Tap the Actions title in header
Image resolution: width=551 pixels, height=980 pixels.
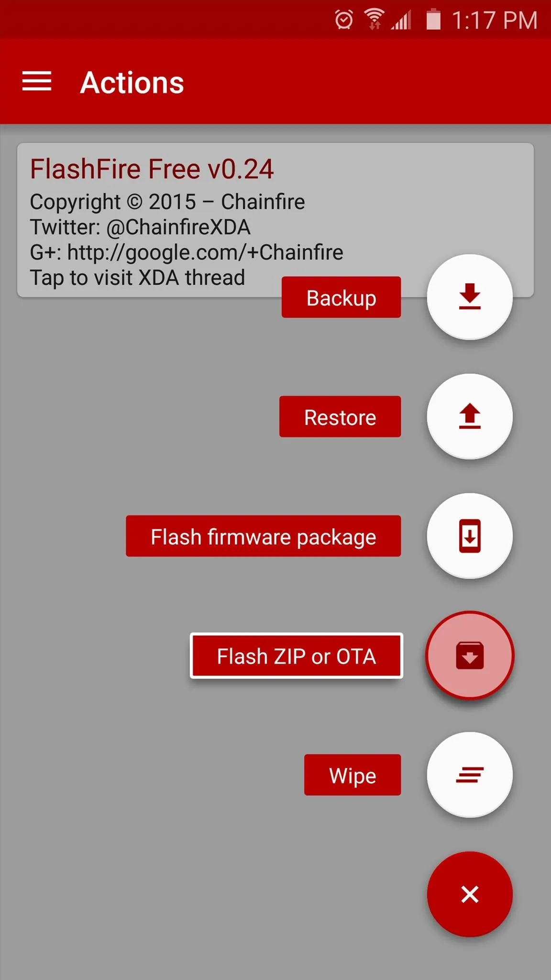[x=132, y=83]
